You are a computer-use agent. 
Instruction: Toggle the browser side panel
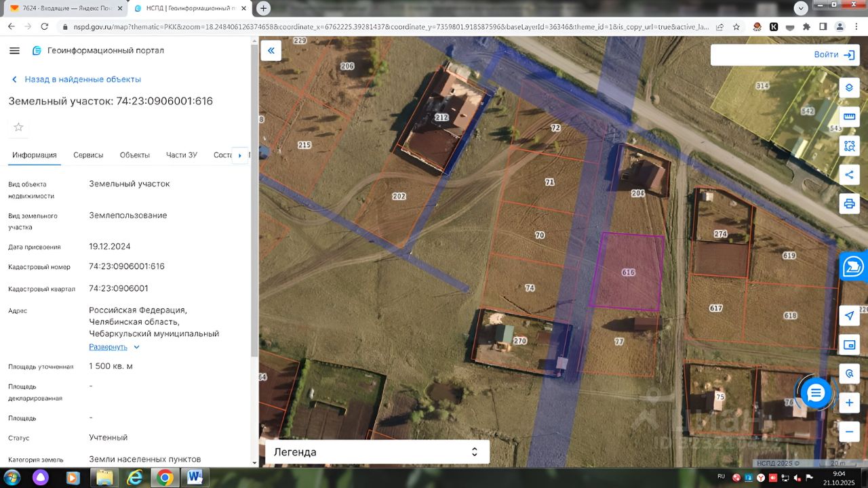(823, 27)
